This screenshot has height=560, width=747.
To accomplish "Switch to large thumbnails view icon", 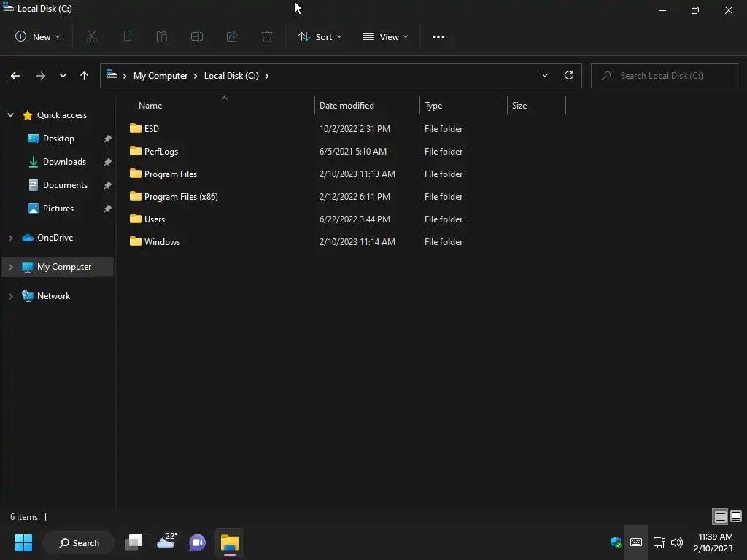I will coord(737,516).
